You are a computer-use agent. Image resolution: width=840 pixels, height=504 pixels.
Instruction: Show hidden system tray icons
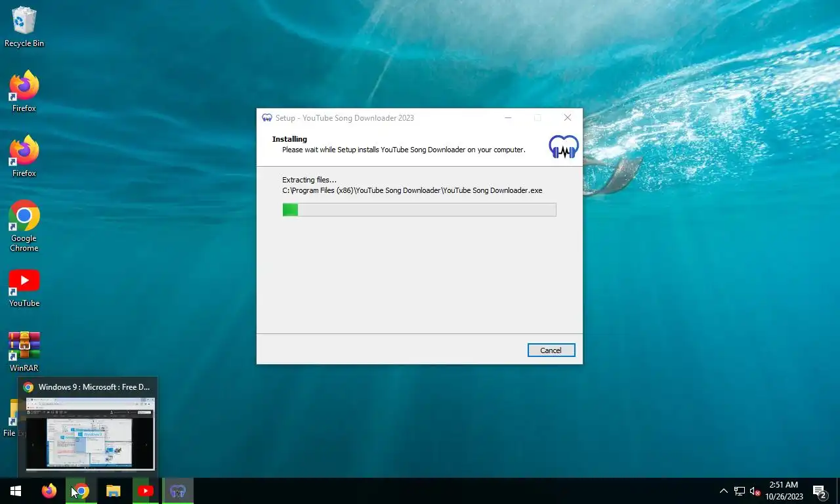724,491
